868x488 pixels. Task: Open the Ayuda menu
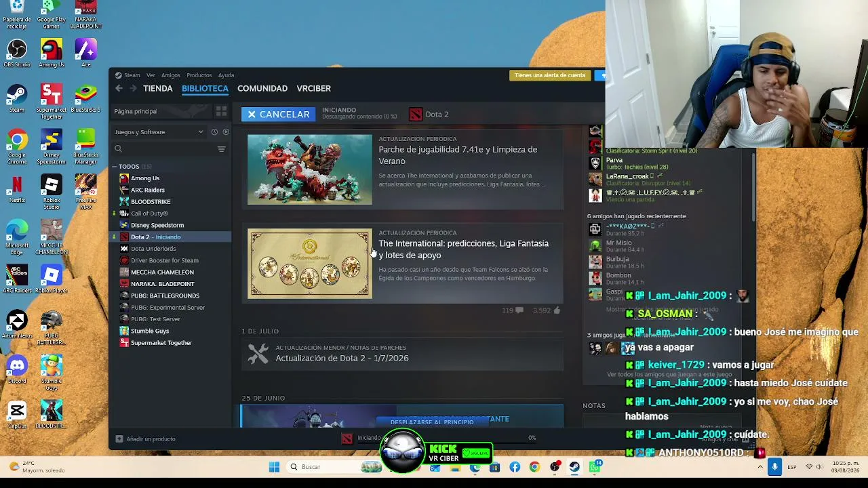point(226,75)
